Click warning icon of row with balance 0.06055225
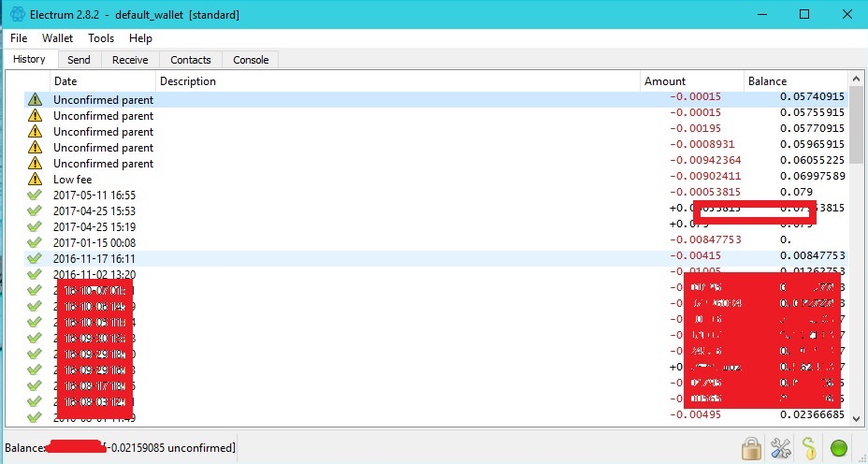 (35, 164)
